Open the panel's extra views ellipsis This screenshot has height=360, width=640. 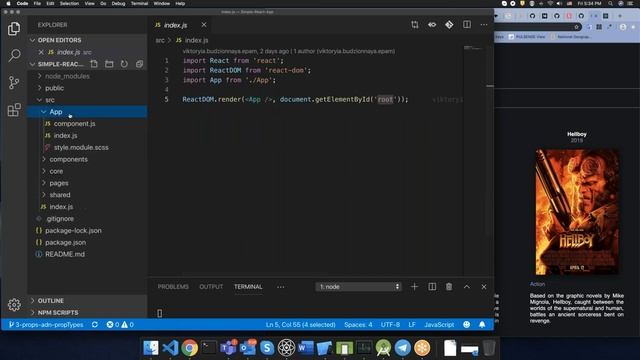[280, 287]
